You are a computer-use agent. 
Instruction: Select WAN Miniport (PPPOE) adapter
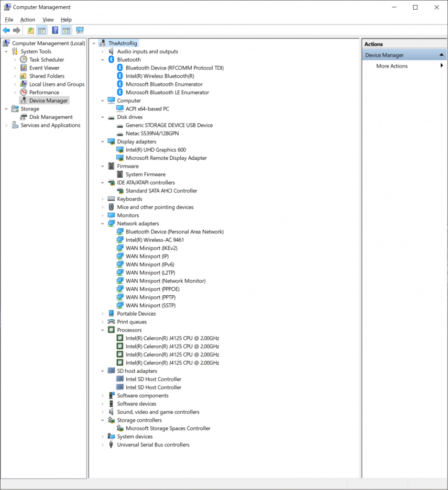(153, 289)
